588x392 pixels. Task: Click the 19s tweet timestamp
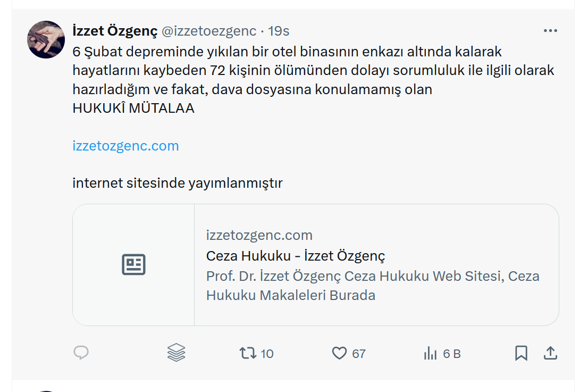(x=279, y=31)
